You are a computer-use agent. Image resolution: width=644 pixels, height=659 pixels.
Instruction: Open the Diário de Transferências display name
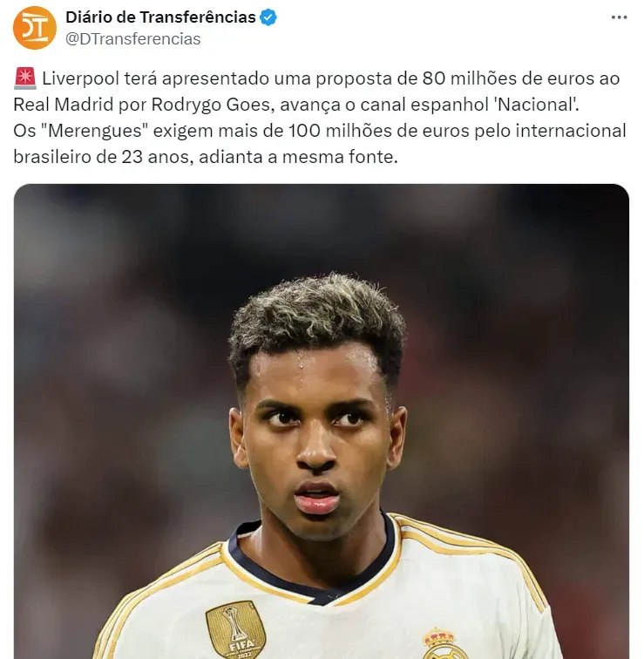(x=160, y=17)
